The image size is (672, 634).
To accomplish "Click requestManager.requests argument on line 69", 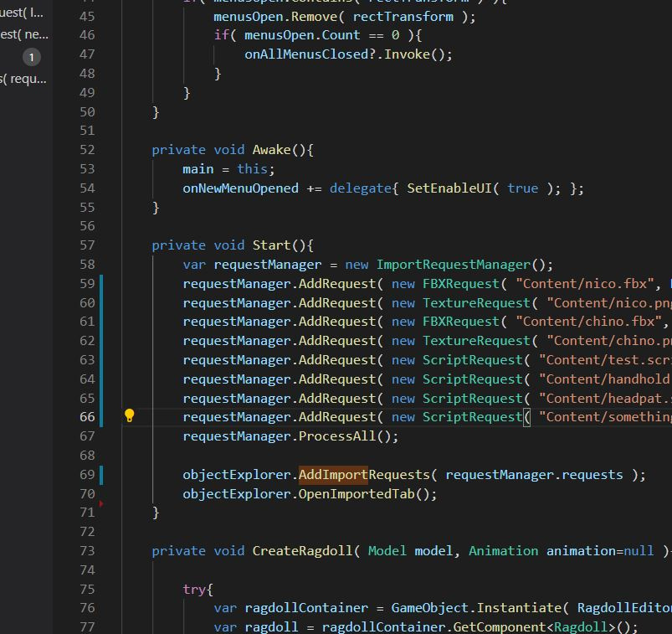I will tap(535, 474).
